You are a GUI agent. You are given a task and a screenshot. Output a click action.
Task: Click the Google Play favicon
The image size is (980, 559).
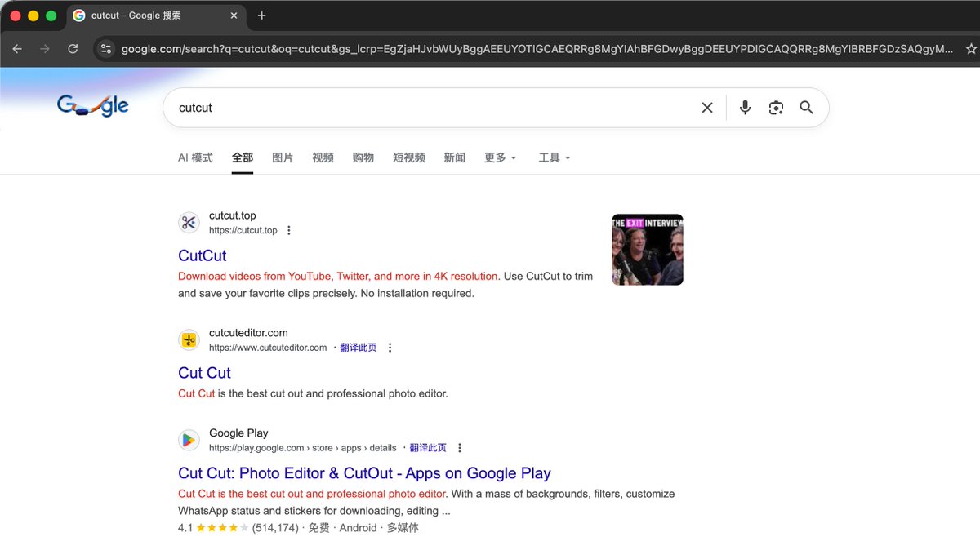(x=189, y=441)
